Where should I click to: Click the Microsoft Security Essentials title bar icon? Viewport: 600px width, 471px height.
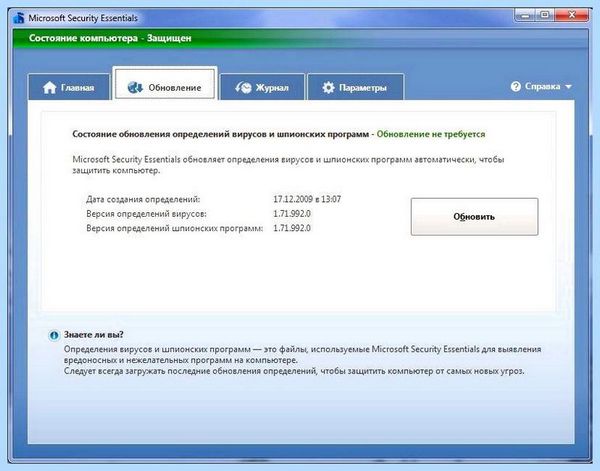click(19, 18)
